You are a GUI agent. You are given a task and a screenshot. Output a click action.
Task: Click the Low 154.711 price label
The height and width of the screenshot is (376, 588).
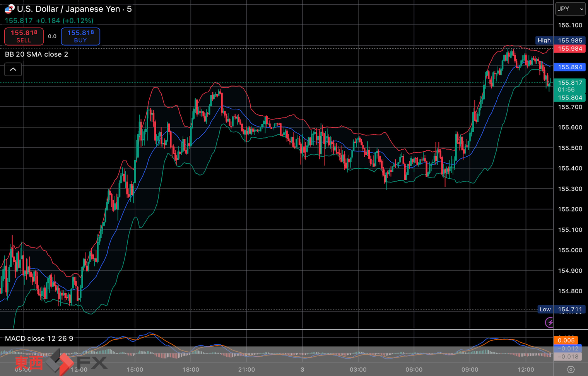[x=561, y=309]
